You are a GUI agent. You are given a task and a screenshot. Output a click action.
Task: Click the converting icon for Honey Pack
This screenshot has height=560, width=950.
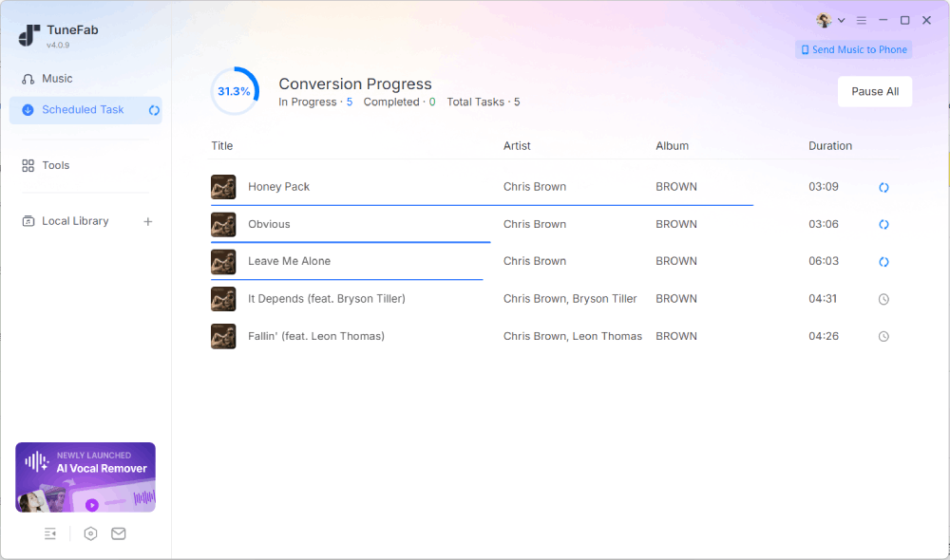883,188
